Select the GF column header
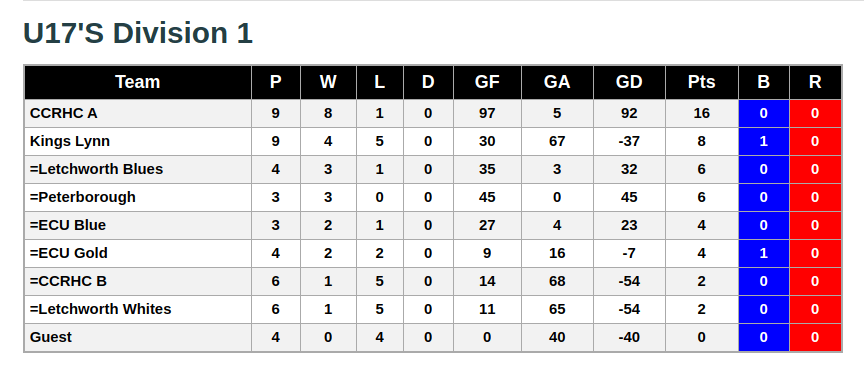Image resolution: width=864 pixels, height=370 pixels. tap(487, 82)
